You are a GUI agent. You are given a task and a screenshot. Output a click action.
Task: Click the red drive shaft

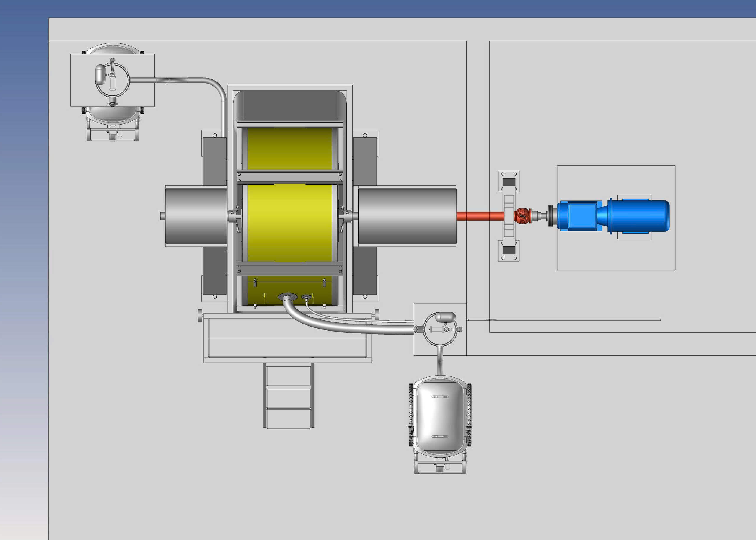(480, 216)
